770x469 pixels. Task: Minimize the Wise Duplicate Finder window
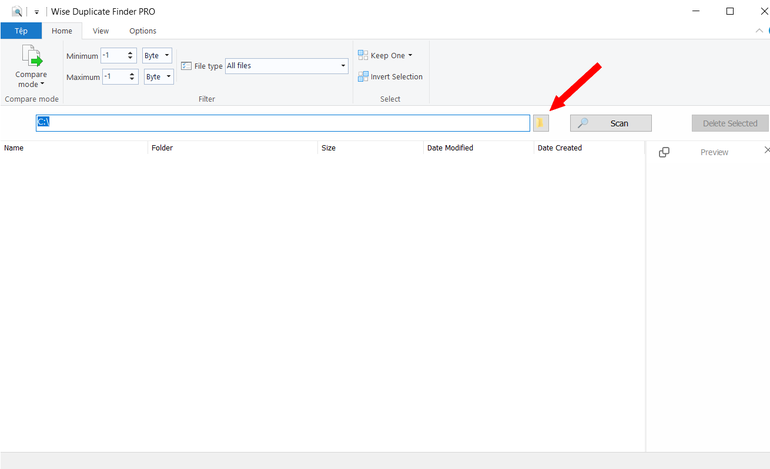pos(696,11)
